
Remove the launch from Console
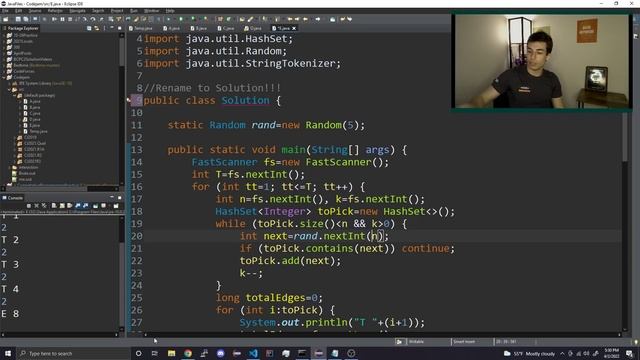click(x=36, y=206)
